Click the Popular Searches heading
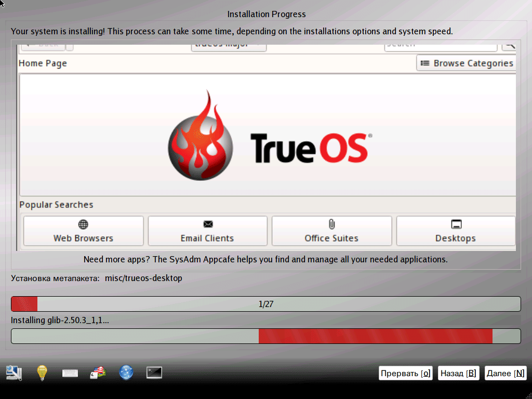 (x=56, y=205)
